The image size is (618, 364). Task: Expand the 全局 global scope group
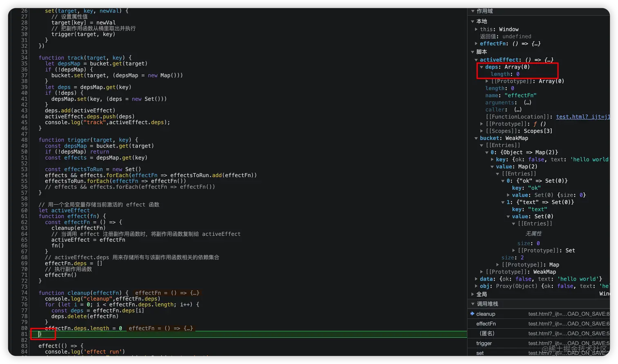pyautogui.click(x=473, y=294)
